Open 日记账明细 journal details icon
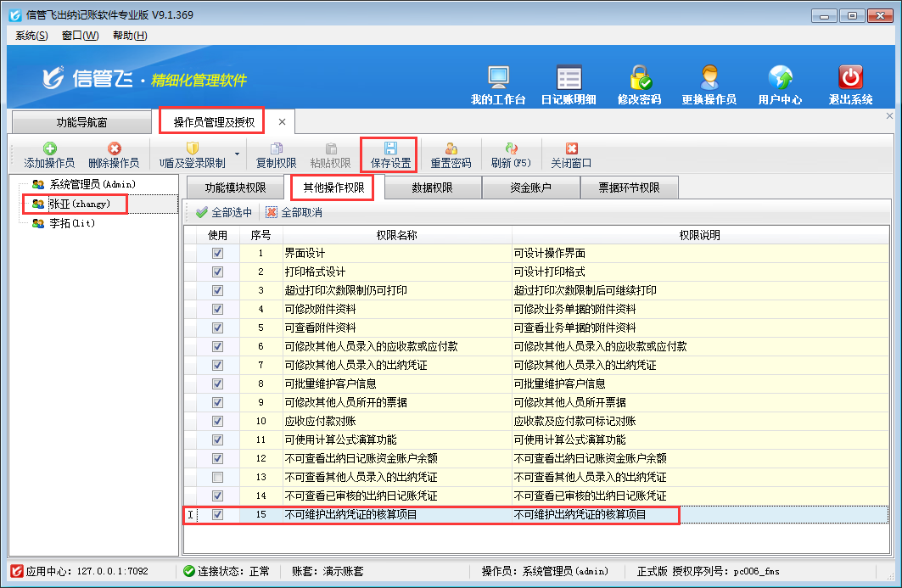 [x=569, y=78]
